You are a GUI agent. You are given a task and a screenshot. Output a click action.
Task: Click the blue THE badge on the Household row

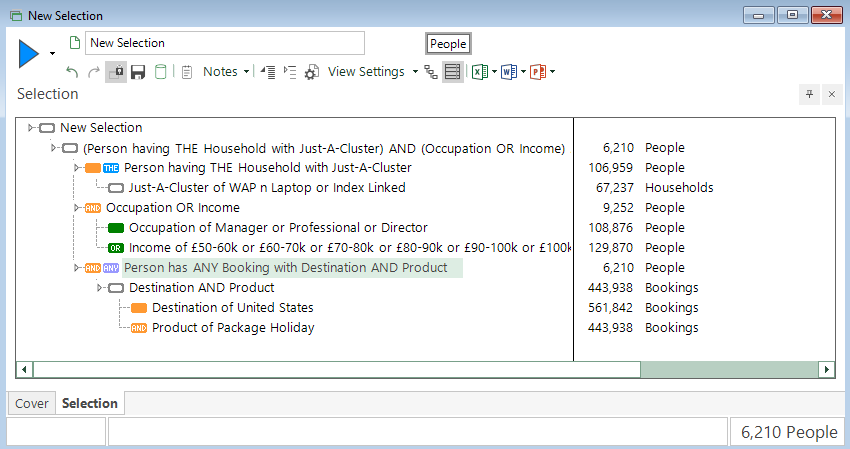click(111, 168)
